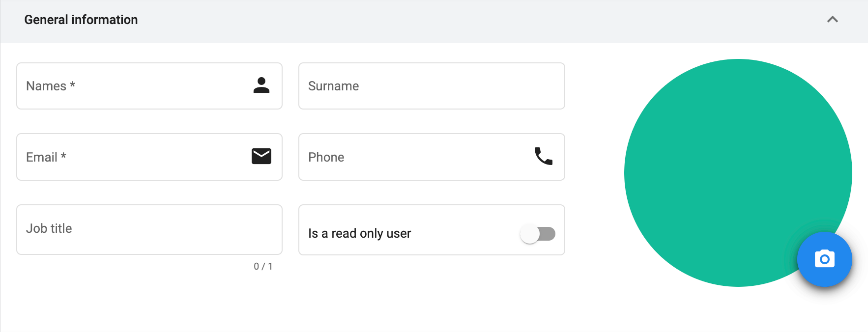Click the "Email *" placeholder label

pyautogui.click(x=46, y=157)
